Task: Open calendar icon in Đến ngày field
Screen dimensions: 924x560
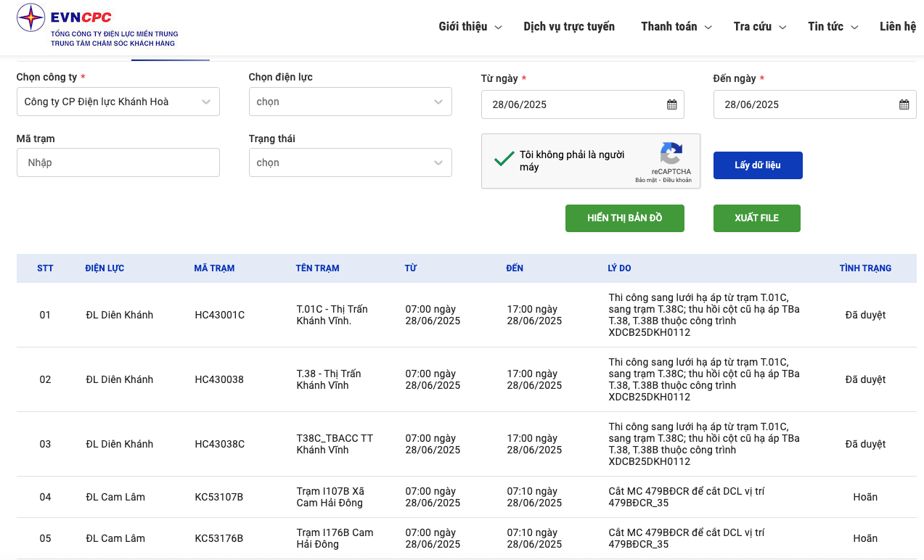Action: [x=904, y=104]
